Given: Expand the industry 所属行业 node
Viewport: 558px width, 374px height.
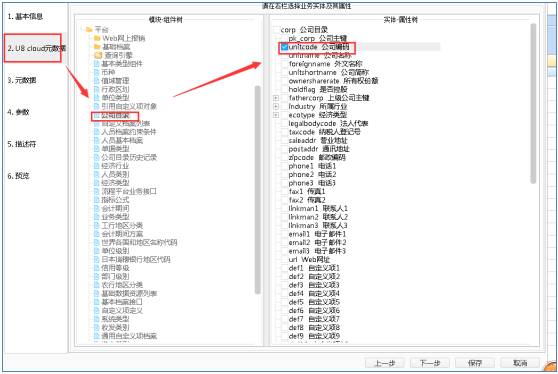Looking at the screenshot, I should (276, 106).
